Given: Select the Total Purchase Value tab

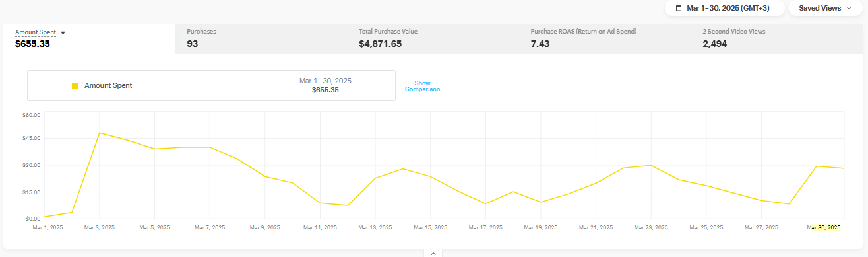Looking at the screenshot, I should point(433,39).
